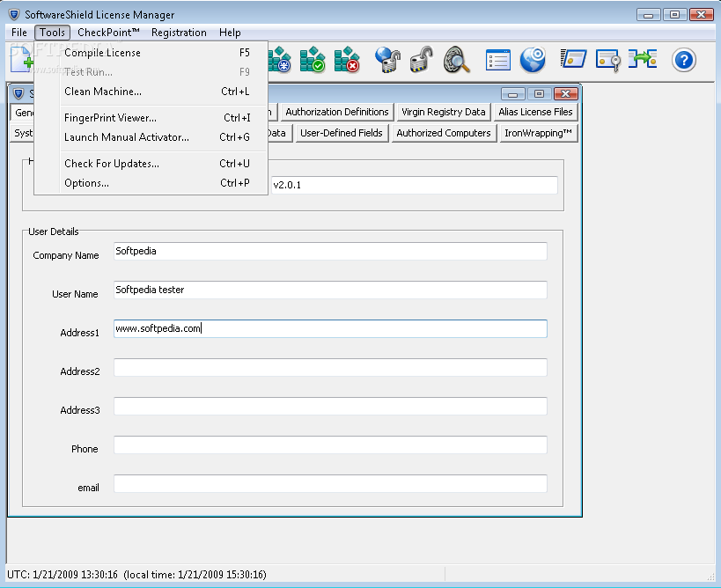Select Launch Manual Activator... entry
This screenshot has height=588, width=721.
pos(151,137)
